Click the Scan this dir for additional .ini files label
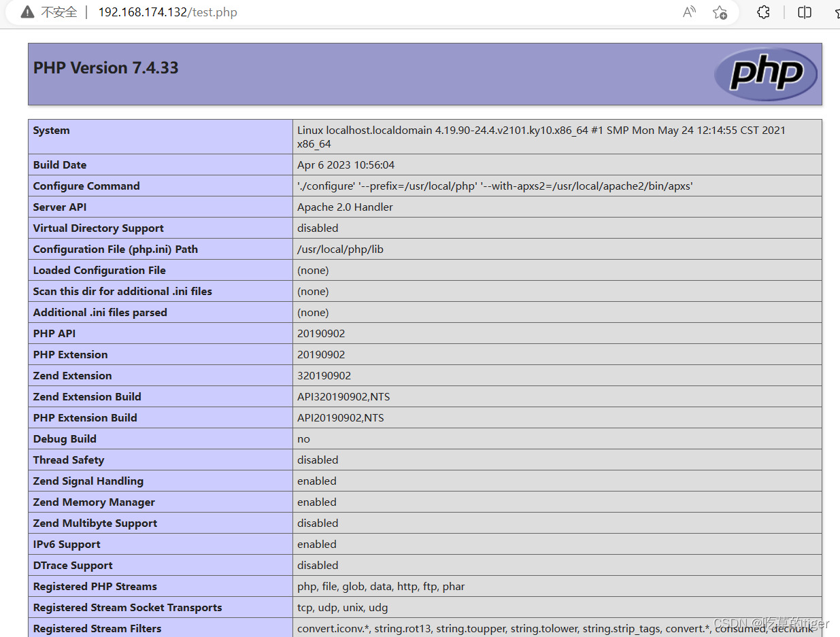Viewport: 840px width, 637px height. click(x=122, y=291)
